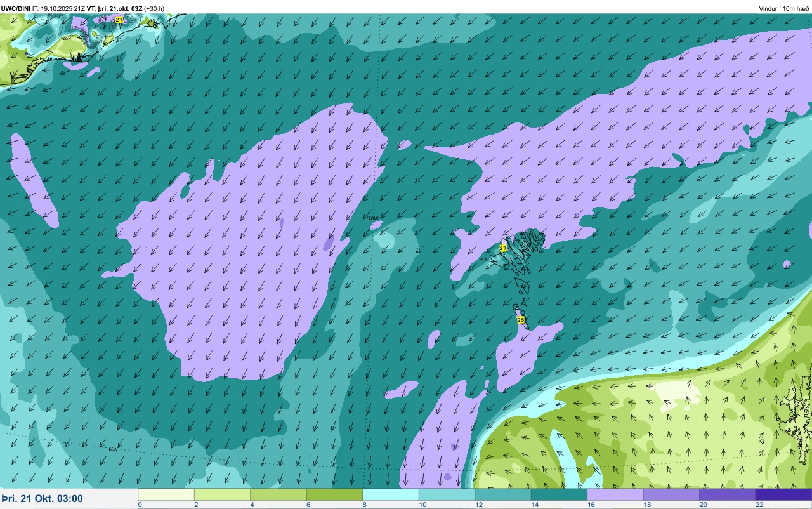Click the light cyan 8–10 legend swatch
The image size is (812, 509).
coord(391,494)
